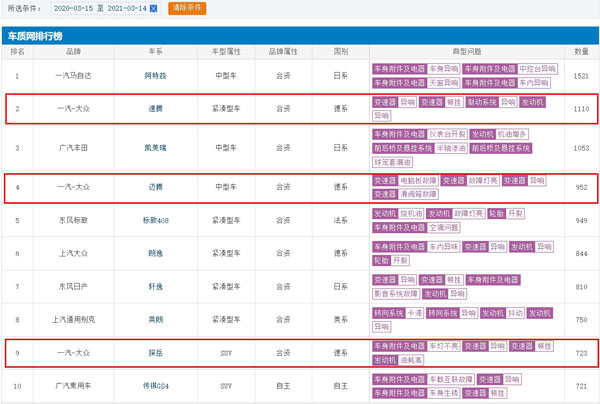Click the orange 清除条件 button
Image resolution: width=600 pixels, height=404 pixels.
click(x=187, y=8)
